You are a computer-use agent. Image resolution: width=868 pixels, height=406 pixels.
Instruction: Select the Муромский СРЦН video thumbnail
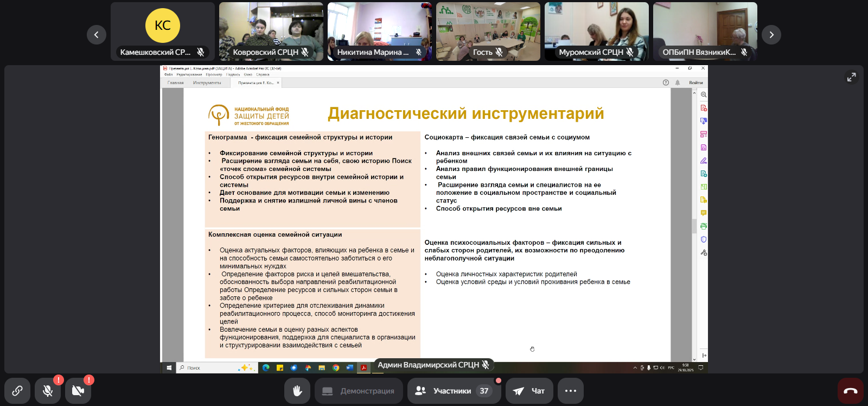tap(596, 31)
